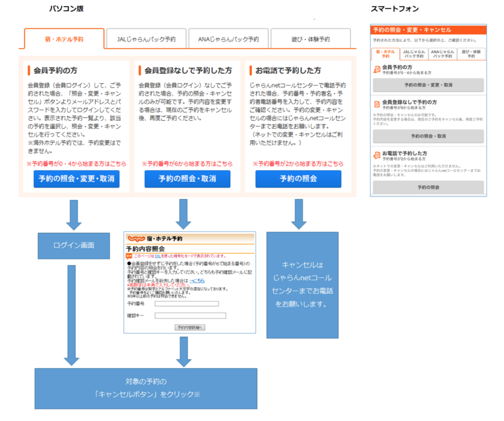Click the スマートフォン title label
This screenshot has width=504, height=421.
click(x=395, y=9)
